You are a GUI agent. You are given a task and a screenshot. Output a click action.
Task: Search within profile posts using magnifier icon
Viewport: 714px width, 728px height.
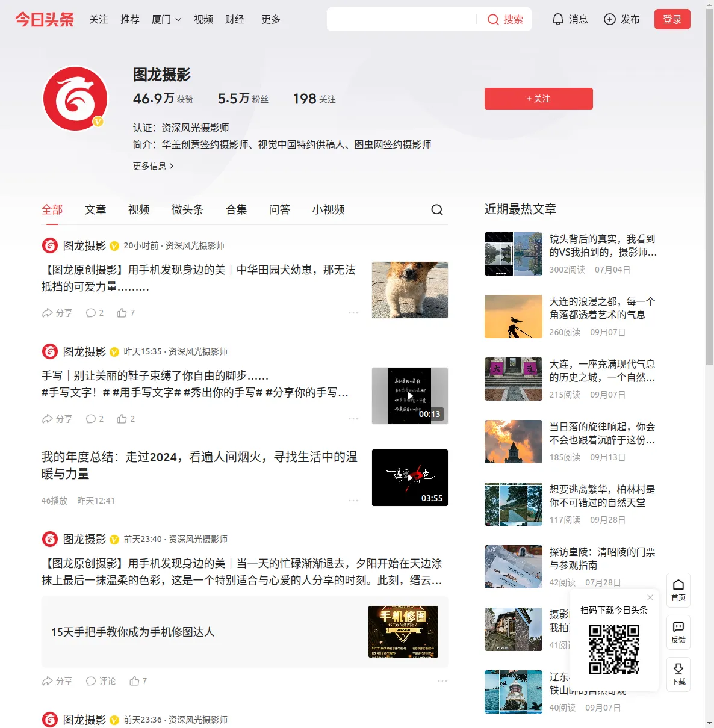point(437,209)
